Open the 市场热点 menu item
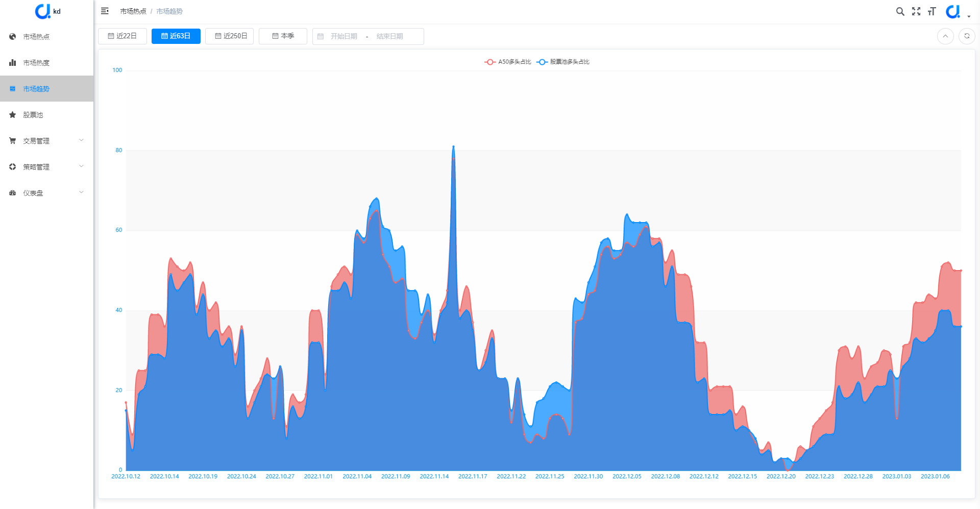 [46, 37]
